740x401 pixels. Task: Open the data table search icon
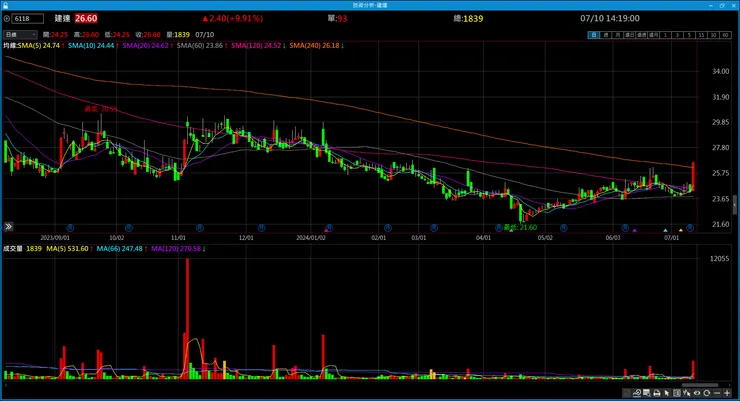(x=647, y=393)
